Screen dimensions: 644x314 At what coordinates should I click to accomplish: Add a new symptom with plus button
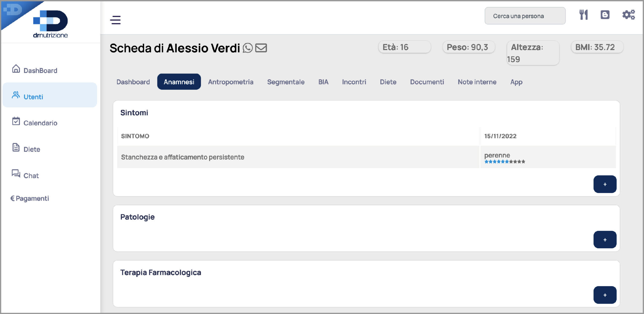click(x=605, y=184)
